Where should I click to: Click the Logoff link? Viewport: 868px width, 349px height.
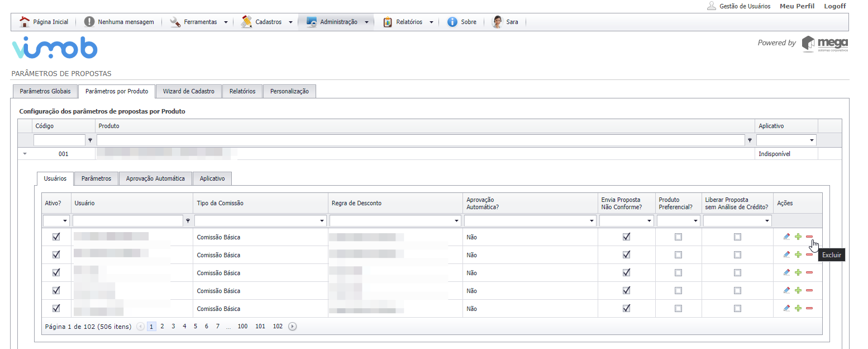(x=834, y=6)
